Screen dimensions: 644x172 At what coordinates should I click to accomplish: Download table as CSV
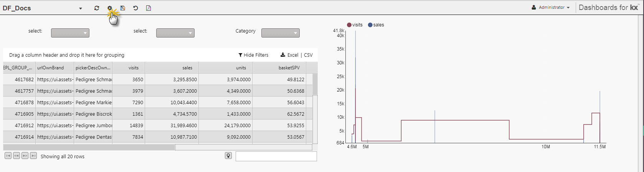coord(308,55)
